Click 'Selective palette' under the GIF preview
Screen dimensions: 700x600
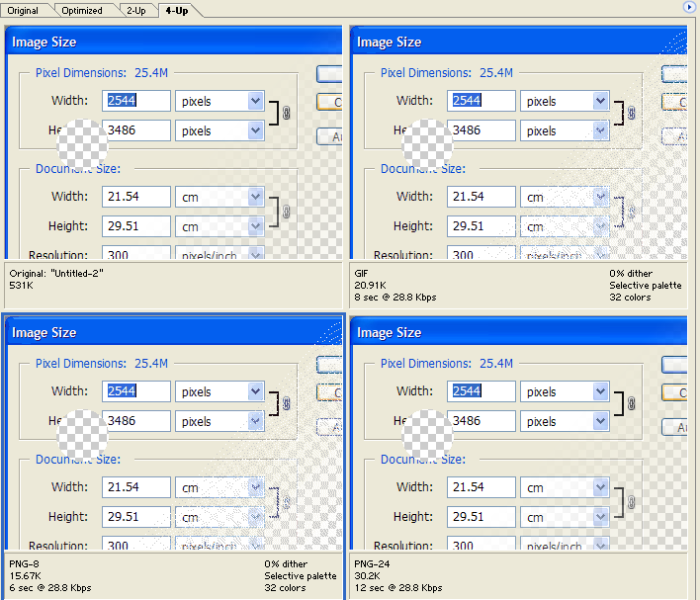point(645,286)
